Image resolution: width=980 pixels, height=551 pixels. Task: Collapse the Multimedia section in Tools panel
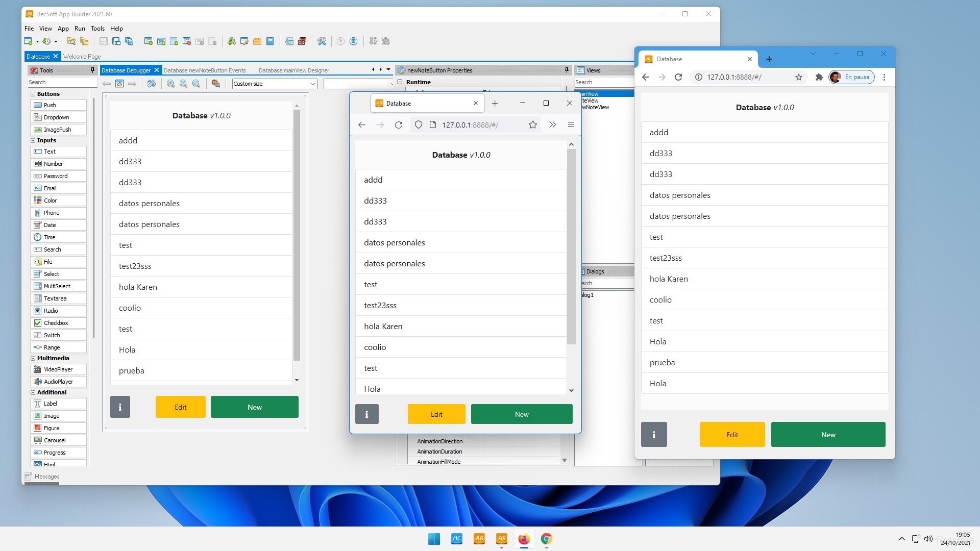pos(33,358)
